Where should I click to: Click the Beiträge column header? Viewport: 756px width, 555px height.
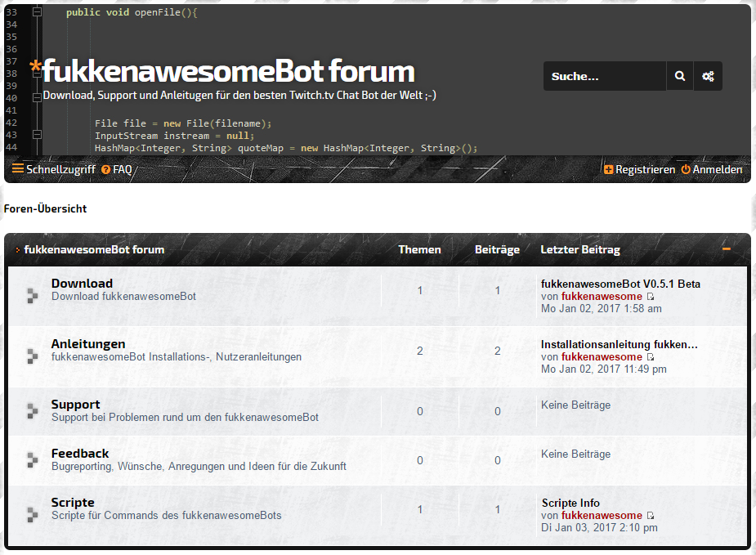(497, 250)
